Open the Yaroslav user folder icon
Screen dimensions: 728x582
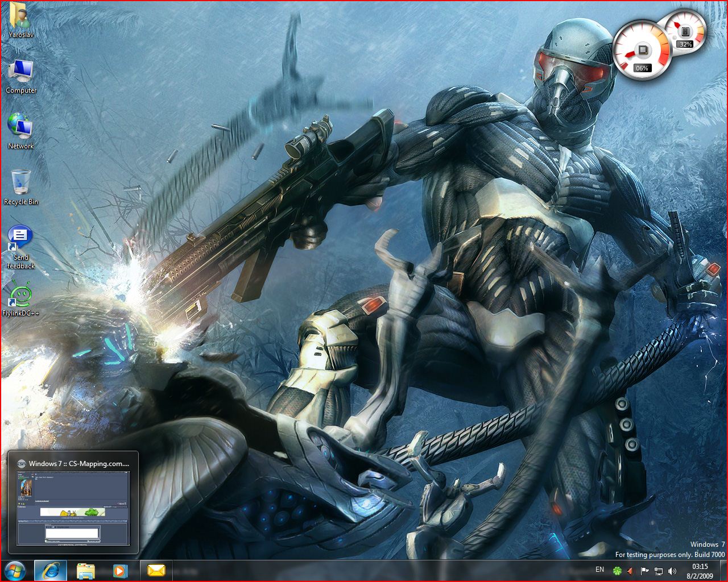(x=21, y=20)
